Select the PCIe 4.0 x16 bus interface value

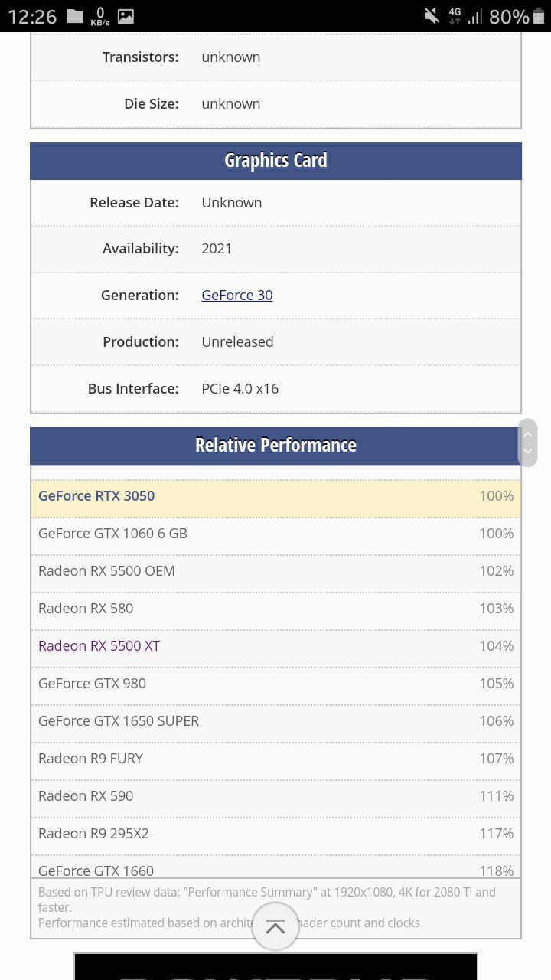(240, 388)
